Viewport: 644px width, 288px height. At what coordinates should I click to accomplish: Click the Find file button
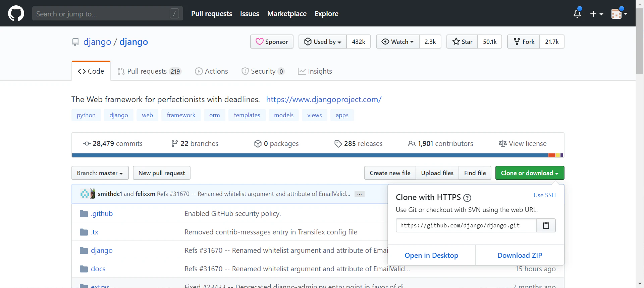coord(475,173)
